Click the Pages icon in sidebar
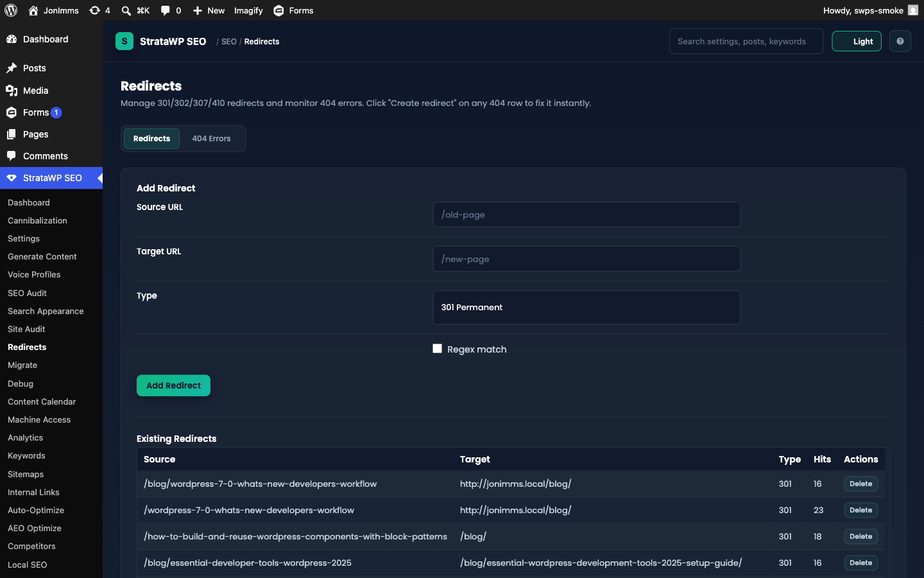924x578 pixels. (x=12, y=134)
